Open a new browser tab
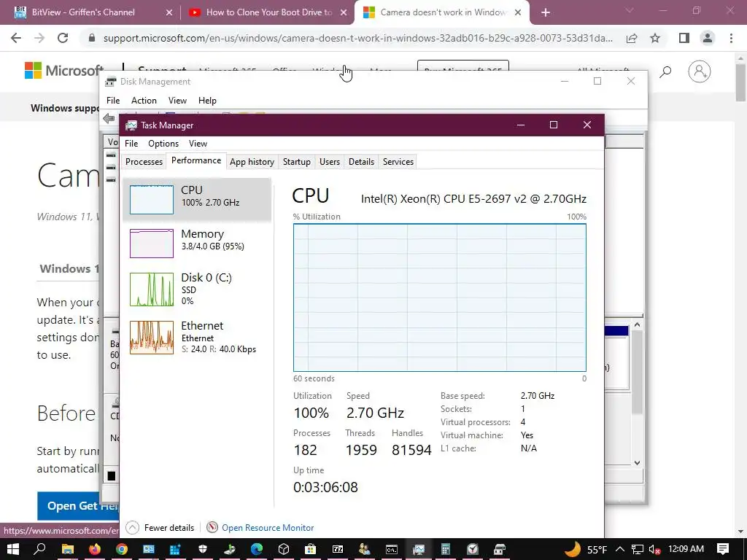Screen dimensions: 747x560 click(x=546, y=12)
